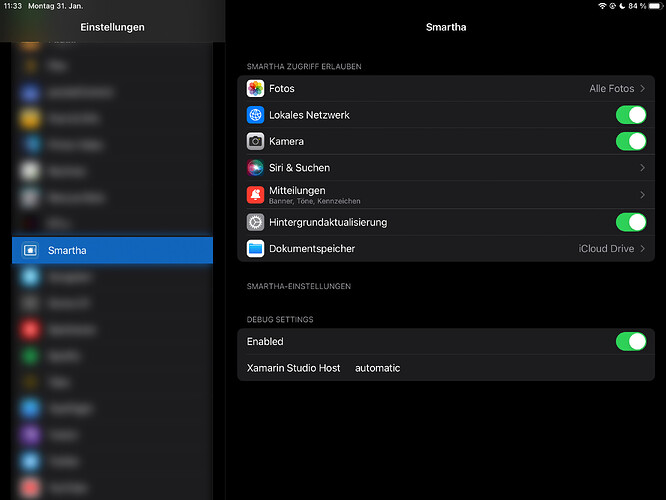Disable the debug Enabled switch

pos(630,342)
